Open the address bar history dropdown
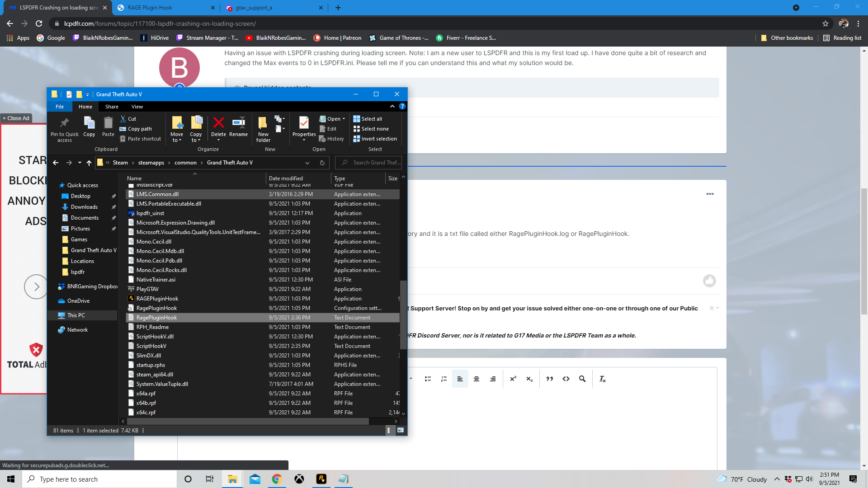The image size is (868, 488). point(307,163)
